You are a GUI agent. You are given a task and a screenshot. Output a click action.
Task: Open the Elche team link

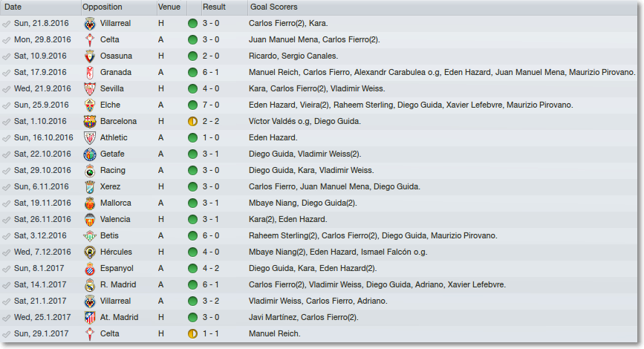point(110,105)
